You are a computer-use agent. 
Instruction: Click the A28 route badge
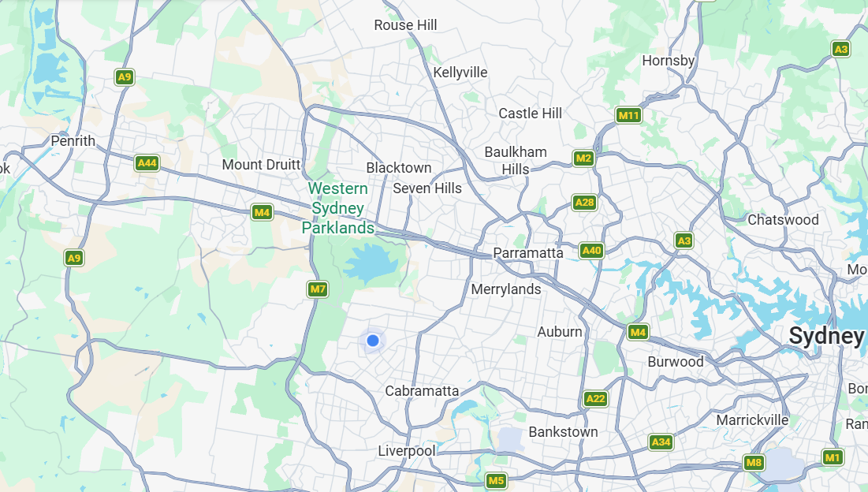pyautogui.click(x=584, y=203)
